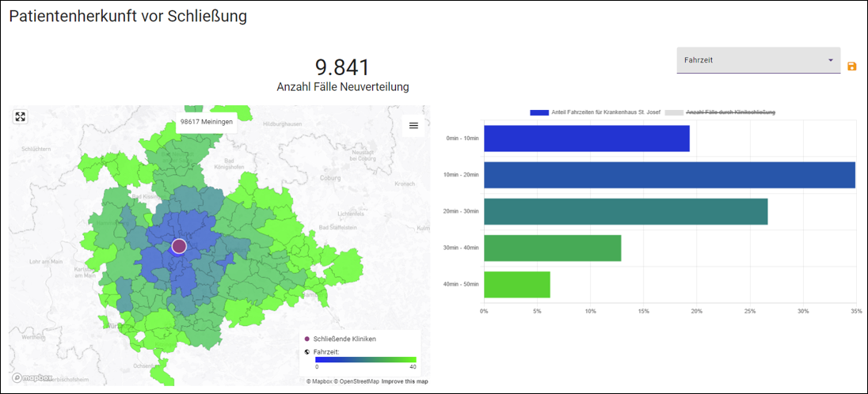The height and width of the screenshot is (394, 868).
Task: Open the Improve this map link
Action: tap(405, 381)
